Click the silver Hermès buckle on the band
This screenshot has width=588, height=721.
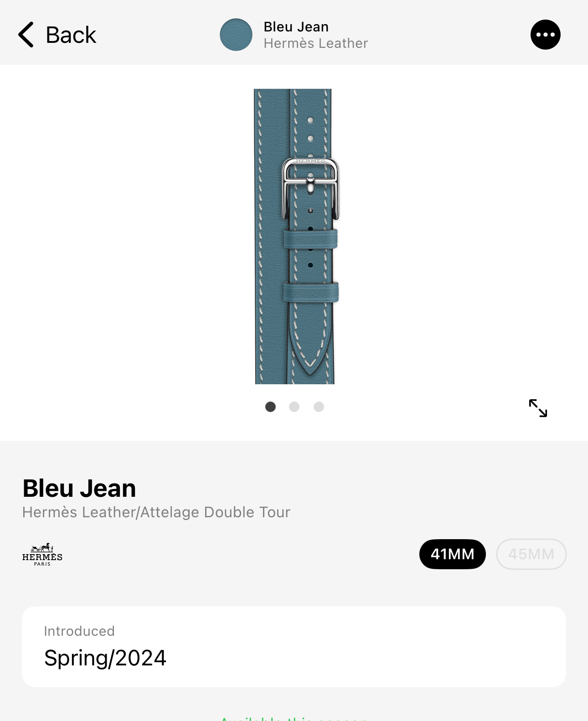click(x=311, y=188)
